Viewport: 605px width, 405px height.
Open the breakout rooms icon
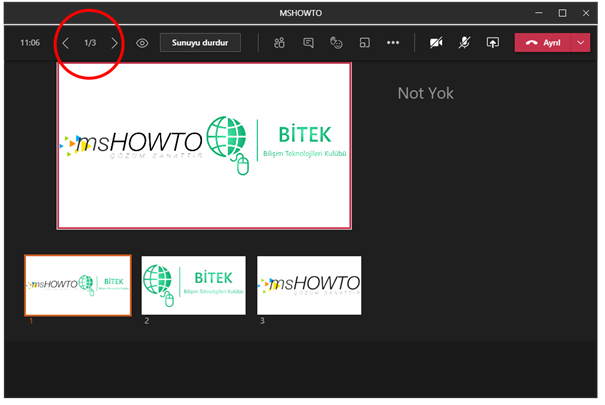(365, 43)
